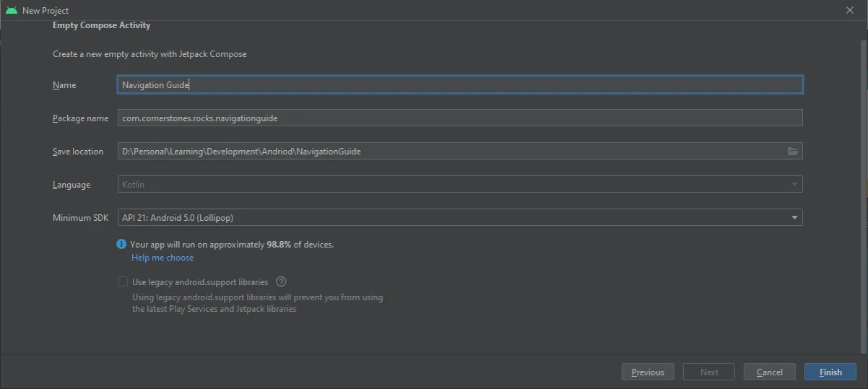This screenshot has height=389, width=868.
Task: Expand the Minimum SDK dropdown
Action: (x=794, y=218)
